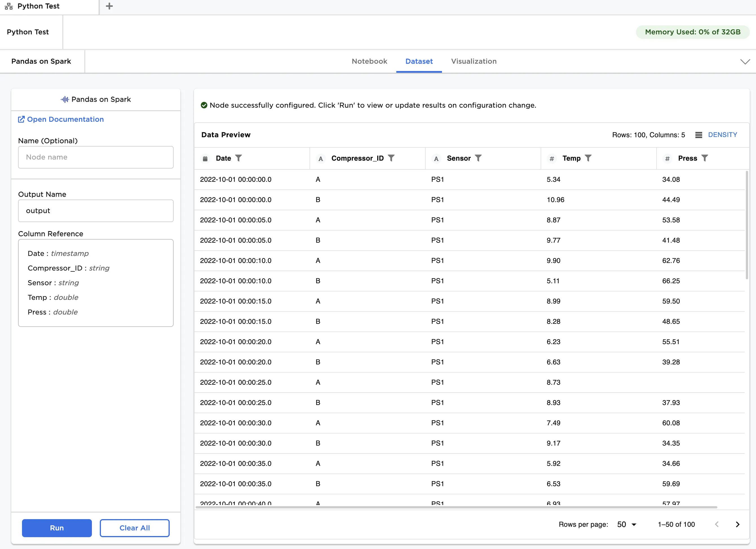This screenshot has height=549, width=756.
Task: Click the Temp column filter icon
Action: pyautogui.click(x=588, y=158)
